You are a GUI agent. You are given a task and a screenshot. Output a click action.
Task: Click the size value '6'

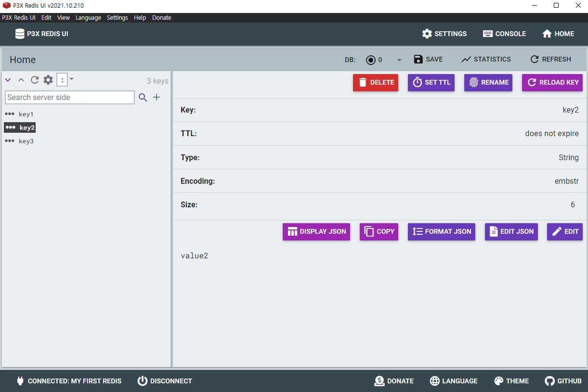[x=573, y=204]
